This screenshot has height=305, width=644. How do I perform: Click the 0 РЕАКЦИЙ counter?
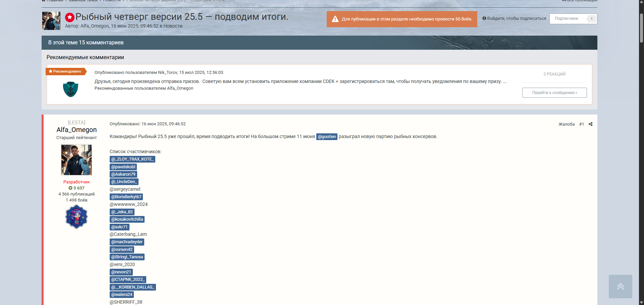pos(554,74)
